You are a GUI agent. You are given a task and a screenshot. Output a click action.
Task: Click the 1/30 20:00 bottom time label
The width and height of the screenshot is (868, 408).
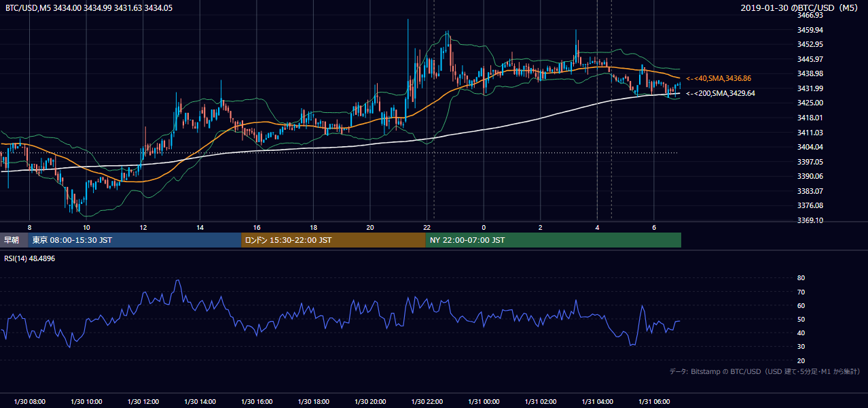coord(370,402)
